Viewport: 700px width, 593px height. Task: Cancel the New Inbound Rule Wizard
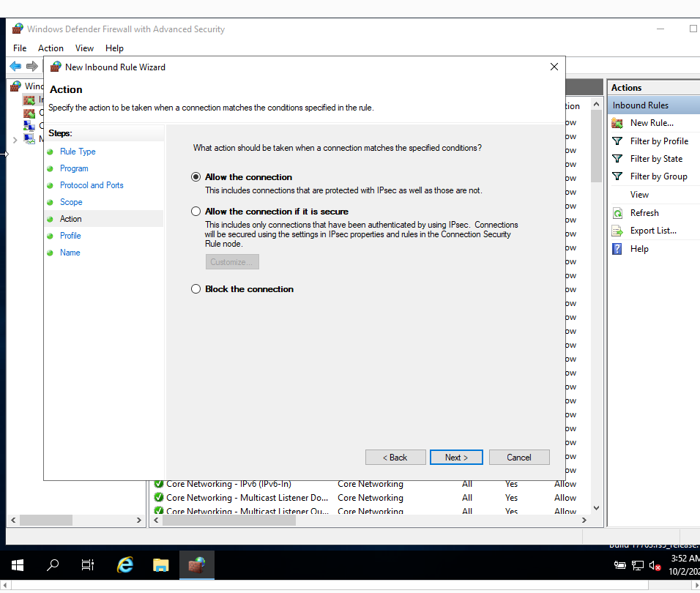pos(519,458)
